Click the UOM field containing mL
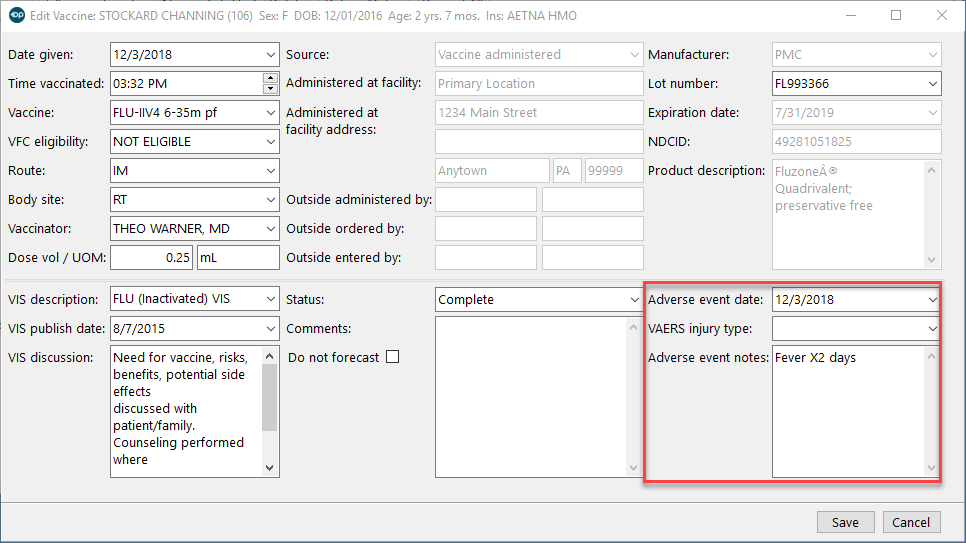 [x=238, y=258]
